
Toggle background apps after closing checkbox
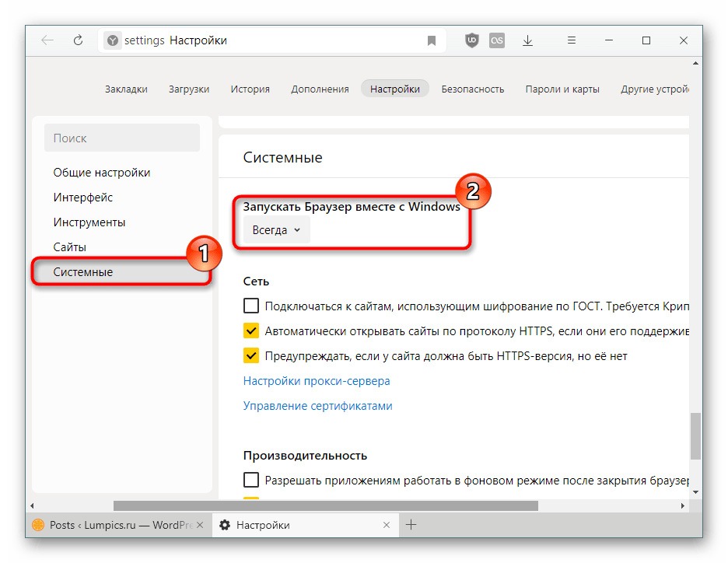251,480
